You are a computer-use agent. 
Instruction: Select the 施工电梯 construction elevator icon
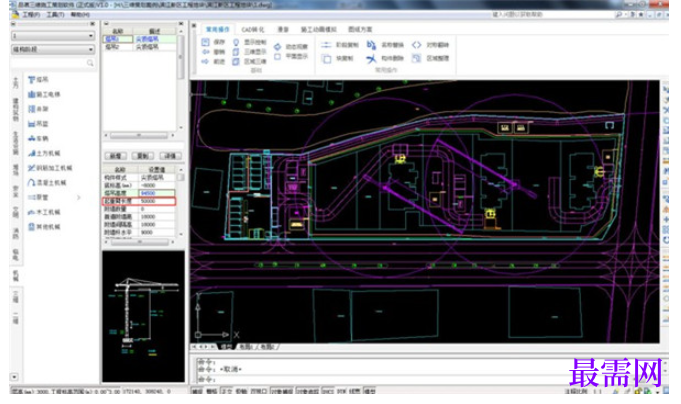click(x=31, y=94)
